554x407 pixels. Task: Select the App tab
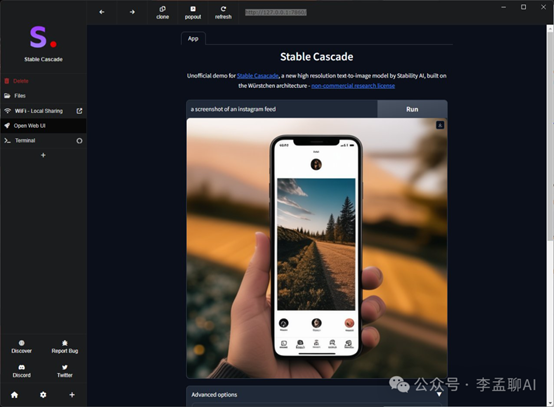[193, 39]
